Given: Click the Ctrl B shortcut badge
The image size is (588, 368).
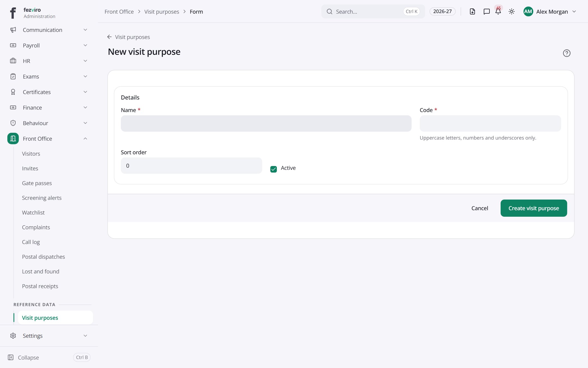Looking at the screenshot, I should click(82, 357).
